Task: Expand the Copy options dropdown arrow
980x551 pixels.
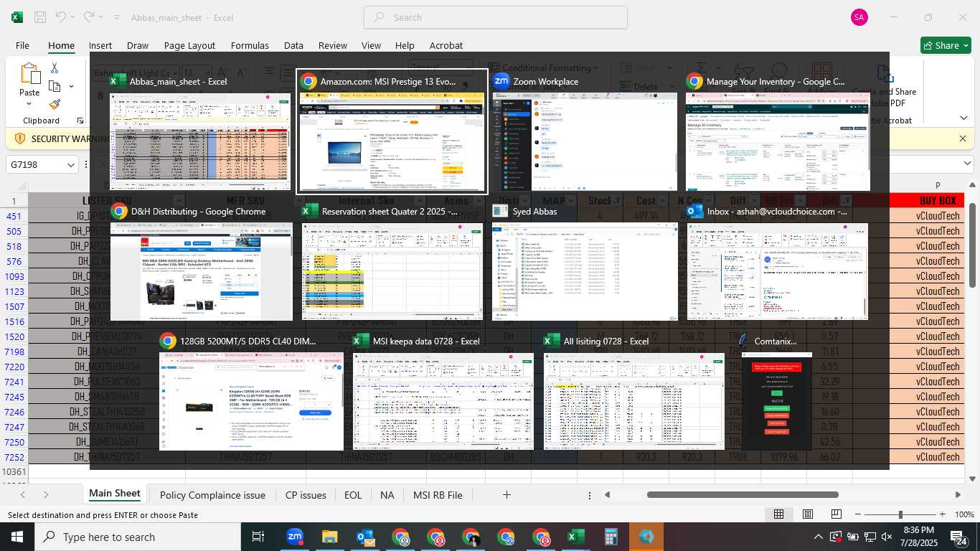Action: coord(71,86)
